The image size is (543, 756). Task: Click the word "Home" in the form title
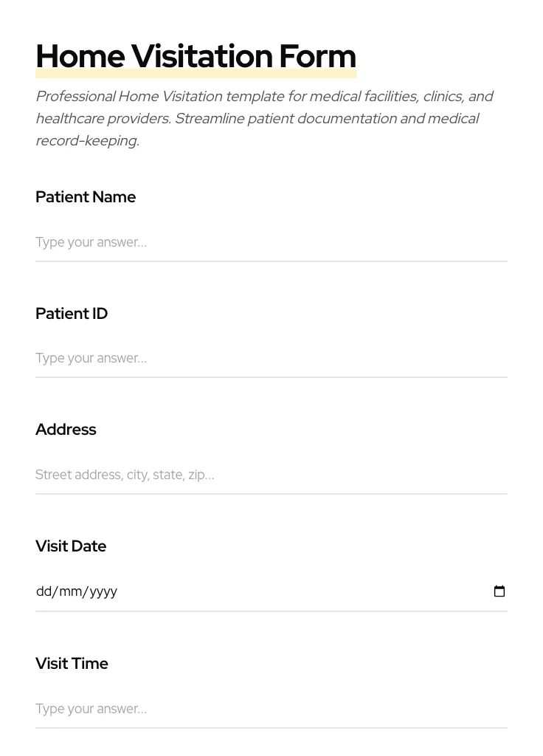point(80,56)
